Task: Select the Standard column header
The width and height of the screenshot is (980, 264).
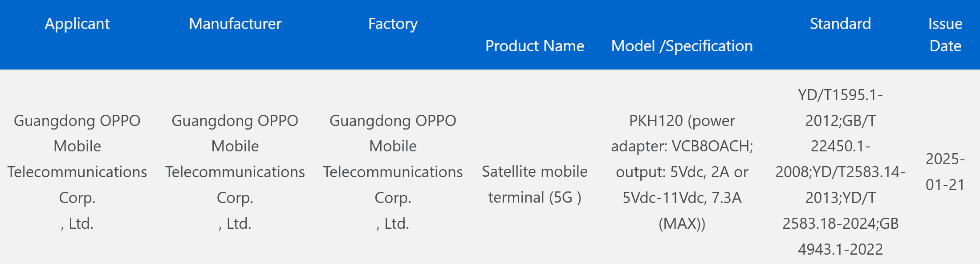Action: pyautogui.click(x=840, y=24)
